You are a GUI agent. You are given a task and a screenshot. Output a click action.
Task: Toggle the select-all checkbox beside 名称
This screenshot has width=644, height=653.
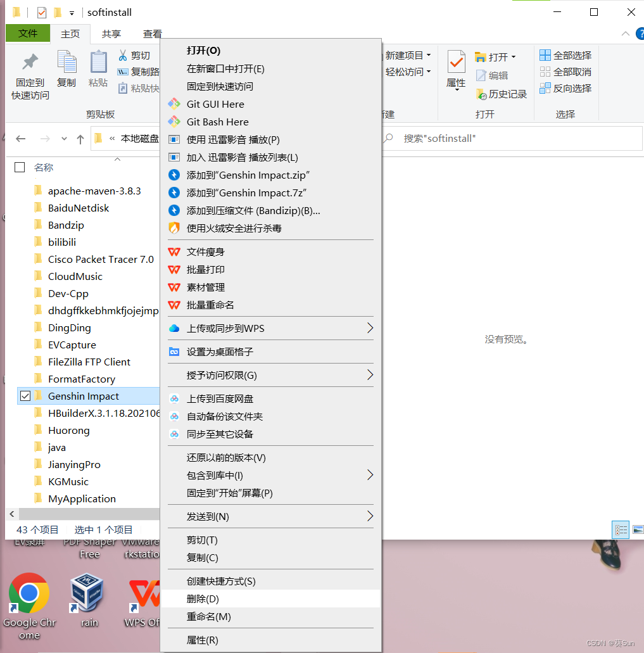(x=20, y=167)
